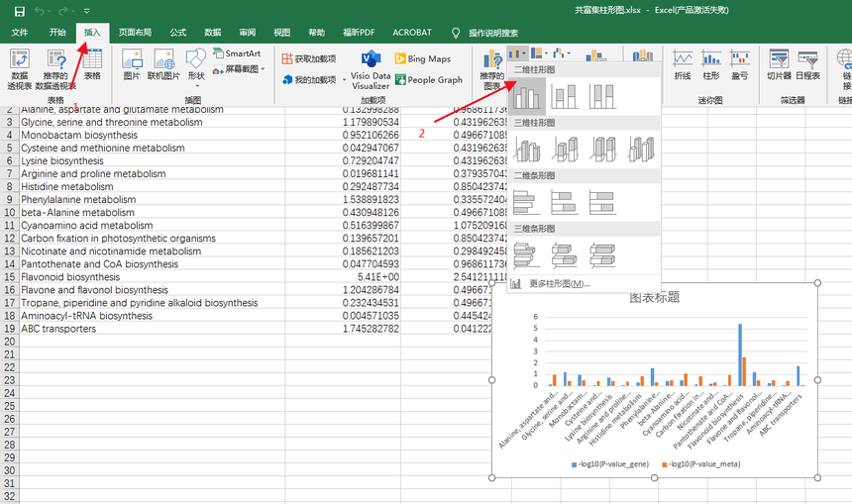Open the People Graph add-in
This screenshot has height=504, width=852.
[x=429, y=80]
